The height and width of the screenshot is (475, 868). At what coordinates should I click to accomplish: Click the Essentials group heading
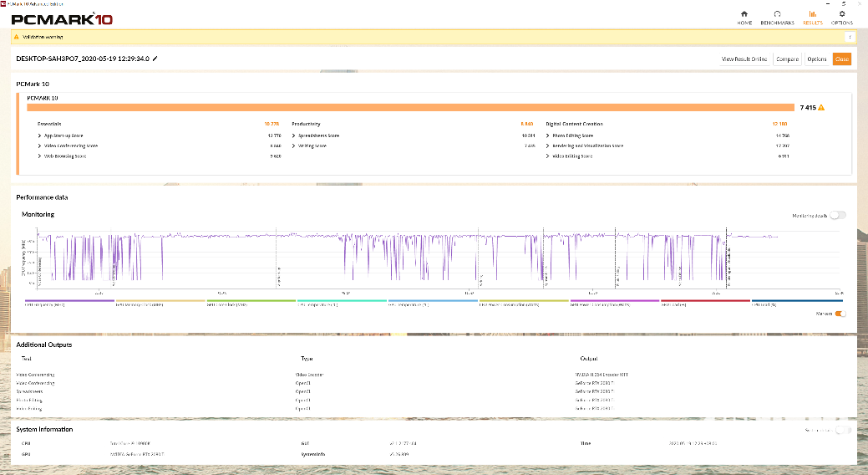pyautogui.click(x=49, y=124)
